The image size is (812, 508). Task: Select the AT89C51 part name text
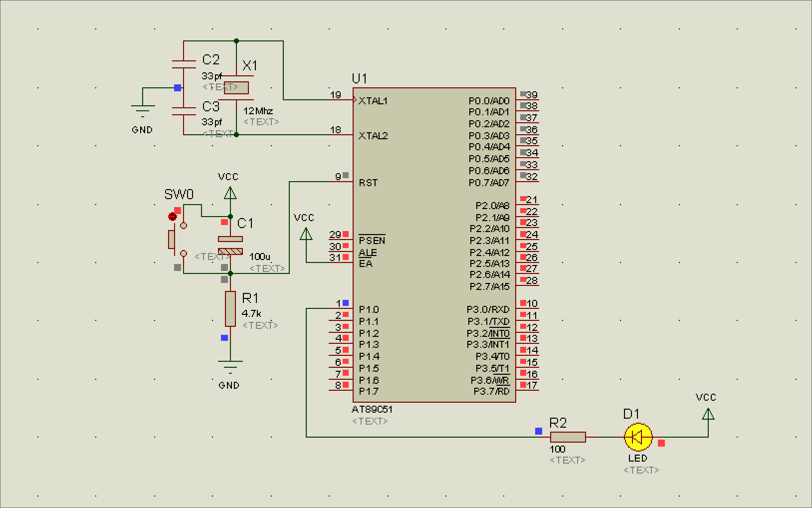pyautogui.click(x=372, y=410)
